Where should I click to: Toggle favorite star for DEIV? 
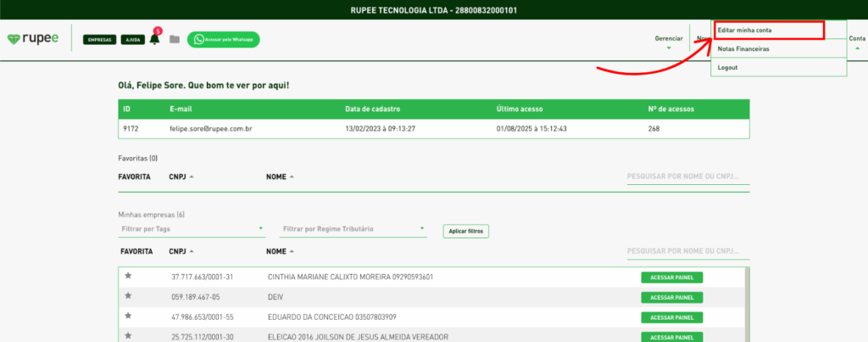click(x=128, y=296)
